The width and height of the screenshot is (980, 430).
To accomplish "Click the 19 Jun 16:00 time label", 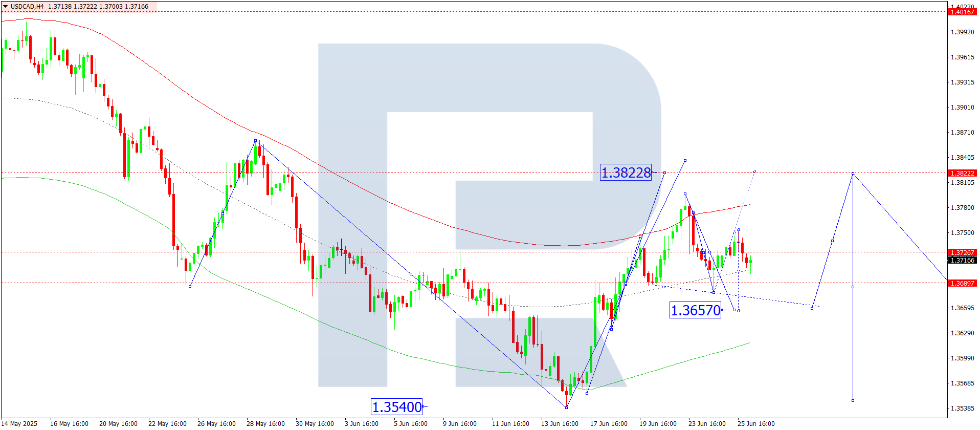I will point(658,423).
